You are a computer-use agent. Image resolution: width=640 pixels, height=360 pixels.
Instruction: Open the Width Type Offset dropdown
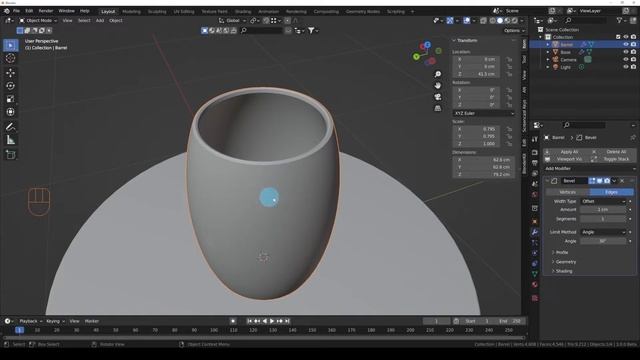tap(603, 202)
